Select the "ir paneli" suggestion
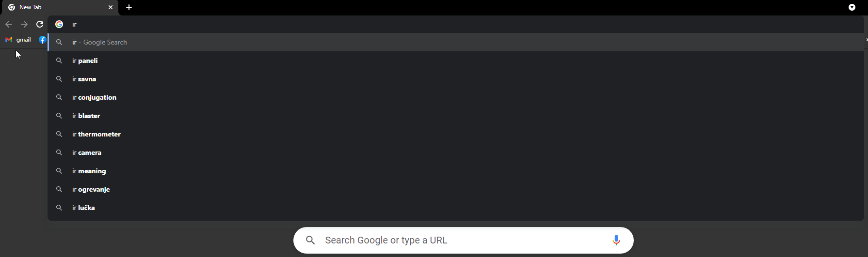This screenshot has height=257, width=868. click(x=456, y=60)
